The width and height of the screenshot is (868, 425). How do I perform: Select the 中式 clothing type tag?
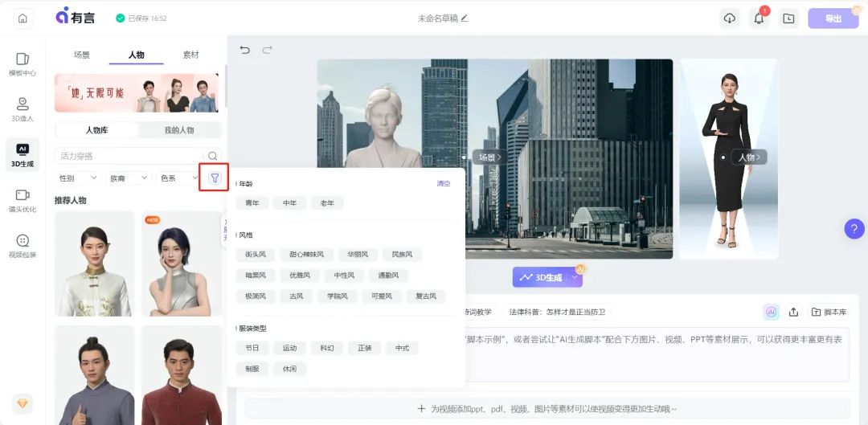403,348
